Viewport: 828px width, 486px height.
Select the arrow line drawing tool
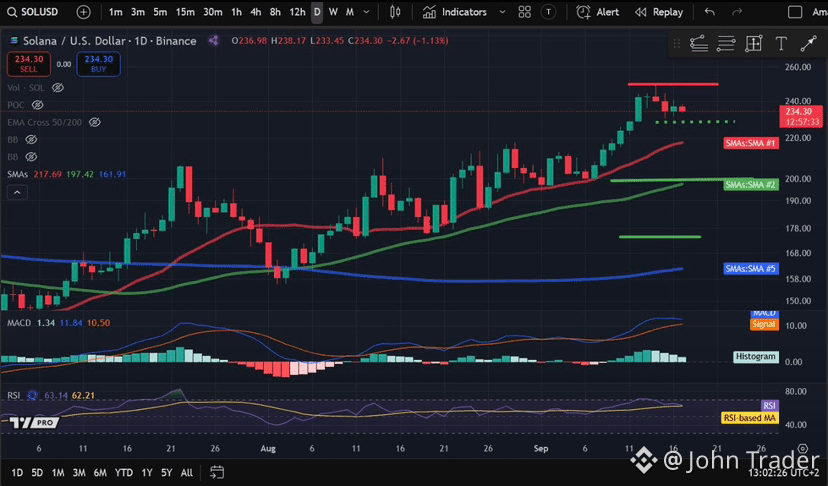pos(808,44)
